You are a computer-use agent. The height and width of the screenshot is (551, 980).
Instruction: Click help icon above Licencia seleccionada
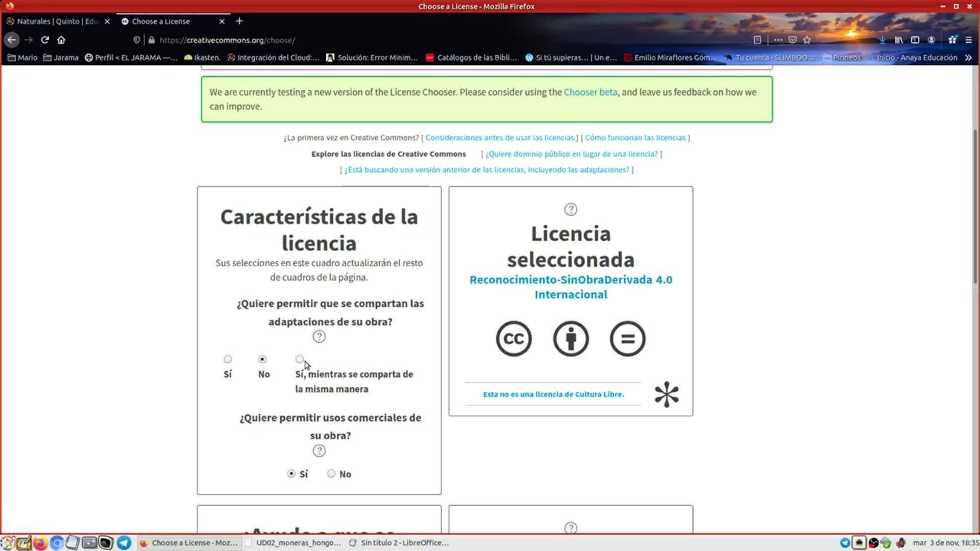(x=571, y=209)
